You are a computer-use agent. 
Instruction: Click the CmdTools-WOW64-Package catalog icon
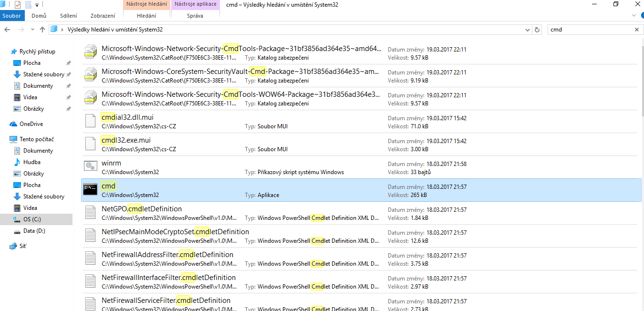click(91, 98)
